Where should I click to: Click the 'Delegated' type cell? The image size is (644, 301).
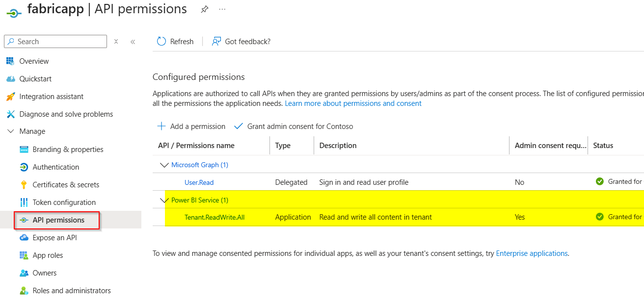click(x=291, y=182)
